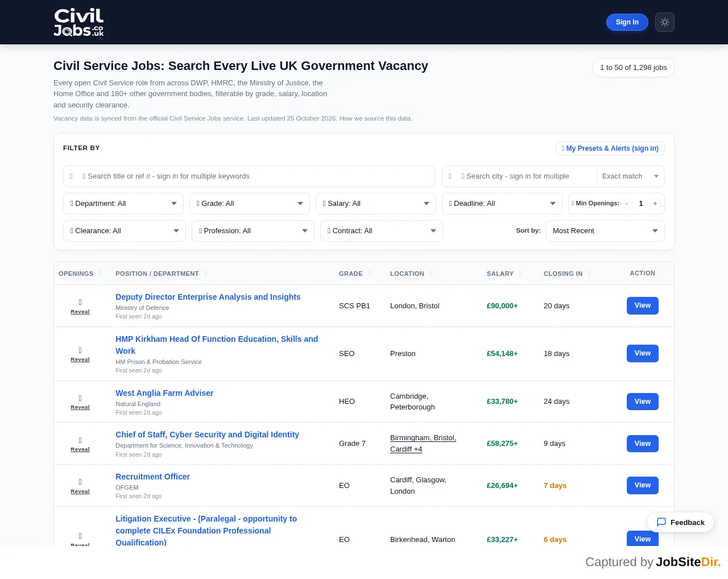View the Preston SEO job

tap(643, 353)
